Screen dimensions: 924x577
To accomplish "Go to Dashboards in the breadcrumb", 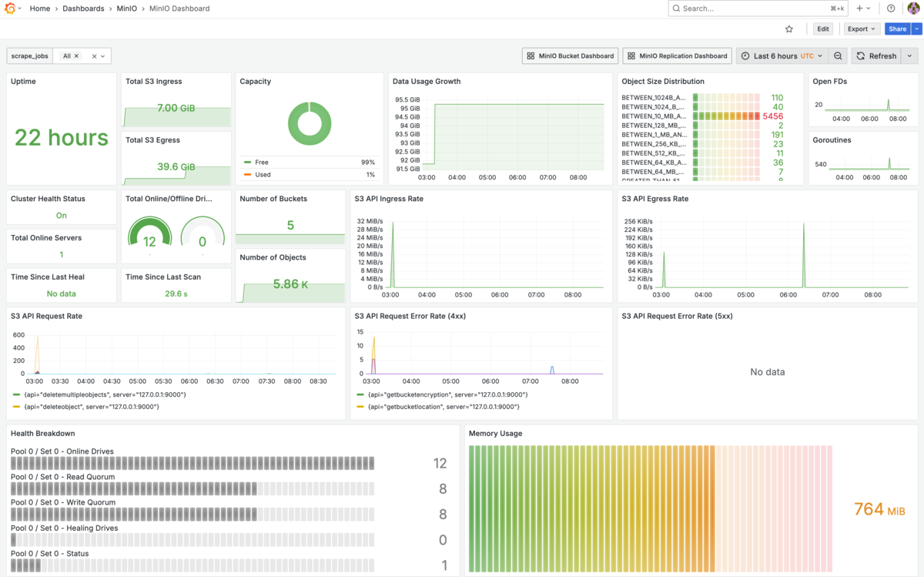I will [83, 8].
